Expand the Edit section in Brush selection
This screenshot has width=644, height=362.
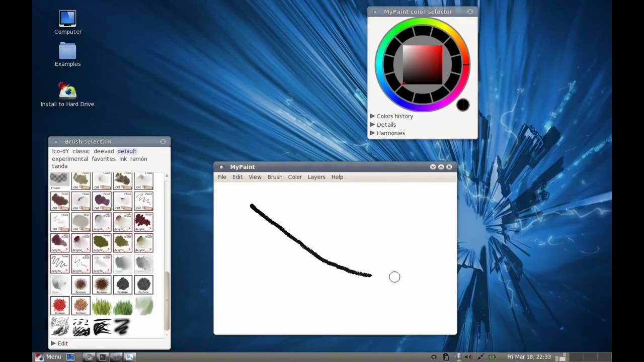pos(59,343)
